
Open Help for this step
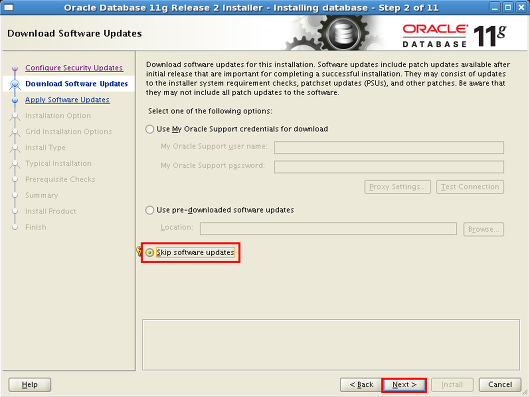pyautogui.click(x=30, y=384)
